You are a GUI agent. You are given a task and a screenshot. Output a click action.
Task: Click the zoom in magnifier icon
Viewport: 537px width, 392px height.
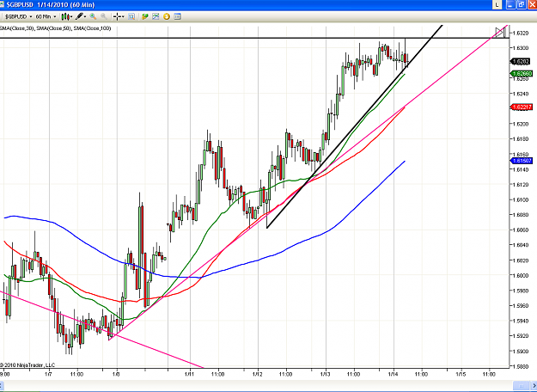[x=93, y=16]
